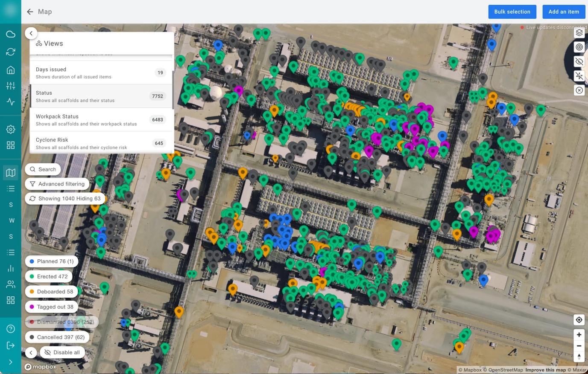The width and height of the screenshot is (588, 374).
Task: Toggle the Cancelled 397 status filter
Action: click(x=57, y=337)
